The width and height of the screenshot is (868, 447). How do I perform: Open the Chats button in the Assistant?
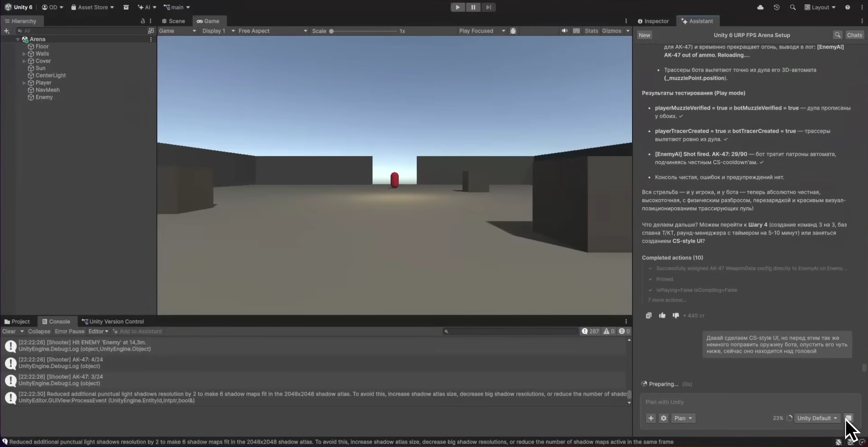854,35
